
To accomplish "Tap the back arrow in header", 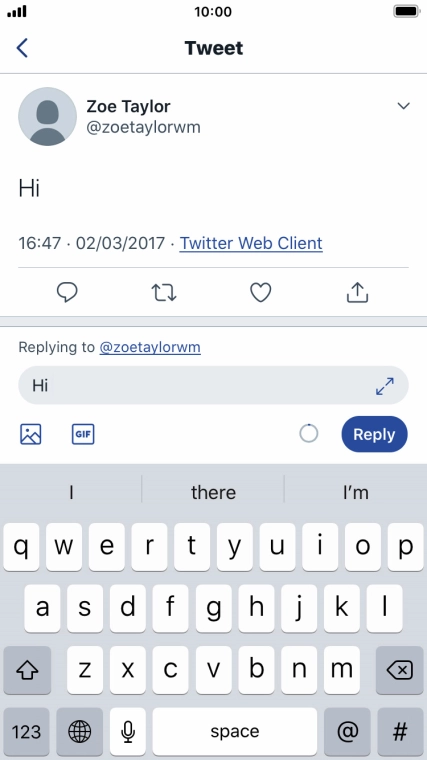I will pyautogui.click(x=22, y=48).
